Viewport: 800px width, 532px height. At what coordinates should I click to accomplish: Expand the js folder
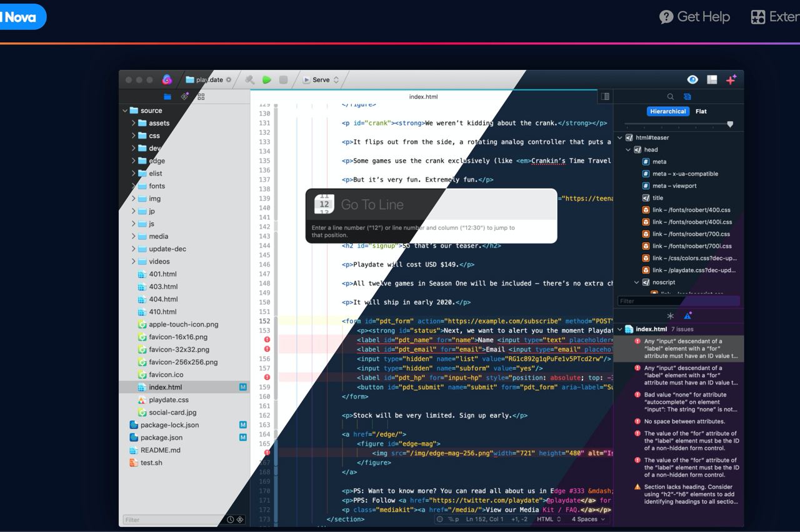pos(134,224)
